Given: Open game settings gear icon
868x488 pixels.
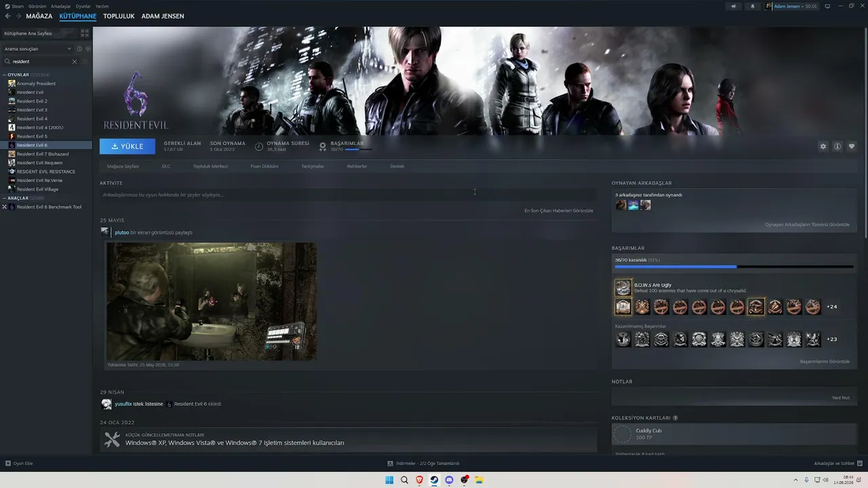Looking at the screenshot, I should [x=823, y=146].
